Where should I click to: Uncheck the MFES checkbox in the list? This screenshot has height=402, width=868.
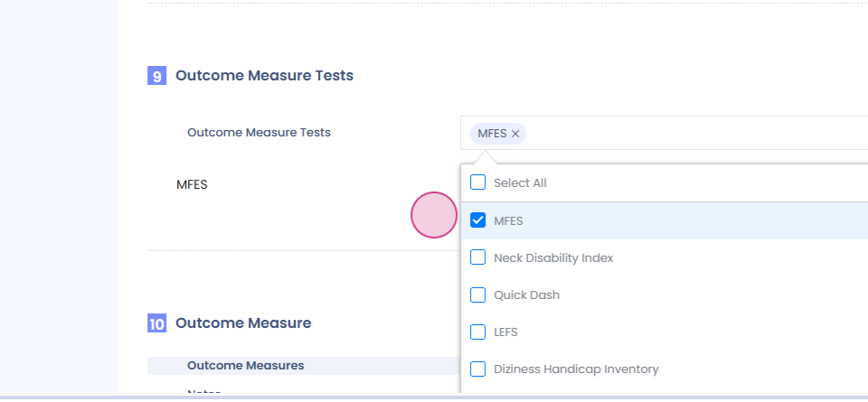(478, 220)
